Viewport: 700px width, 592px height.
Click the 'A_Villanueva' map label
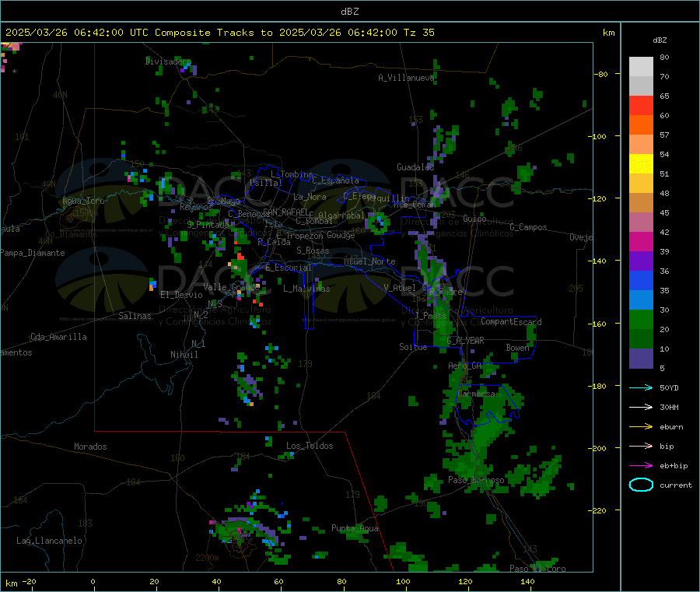tap(406, 78)
